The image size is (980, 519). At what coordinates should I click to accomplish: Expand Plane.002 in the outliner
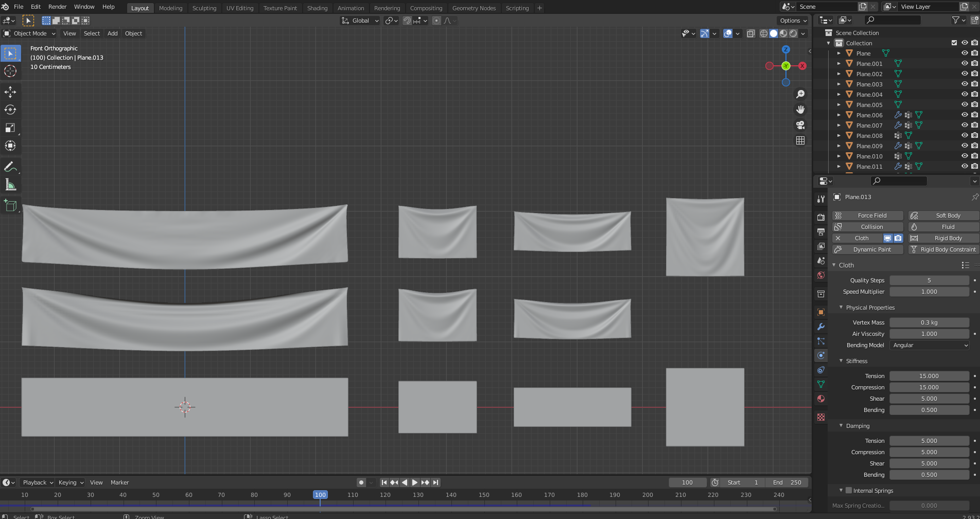tap(838, 74)
